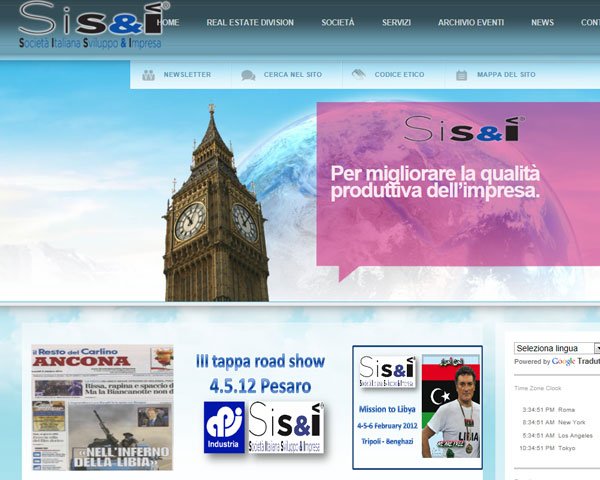The image size is (600, 480).
Task: Click the '4.5.12 Pesaro' text
Action: coord(260,386)
